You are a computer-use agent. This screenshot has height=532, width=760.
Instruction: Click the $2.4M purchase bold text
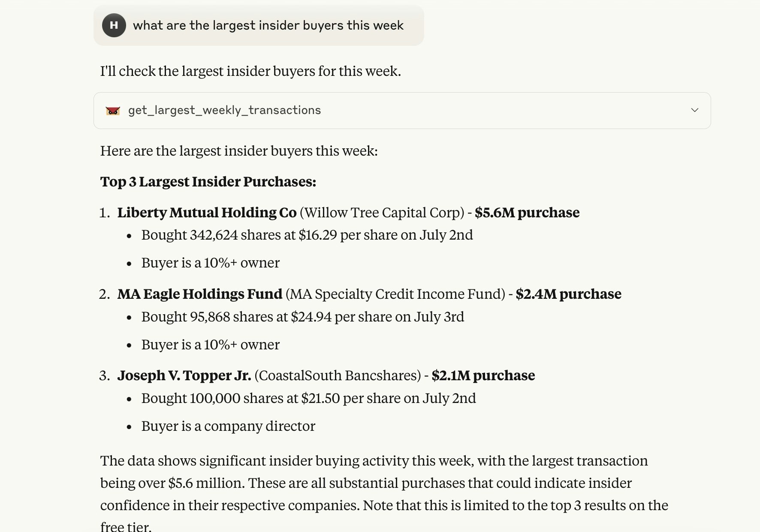pos(568,294)
